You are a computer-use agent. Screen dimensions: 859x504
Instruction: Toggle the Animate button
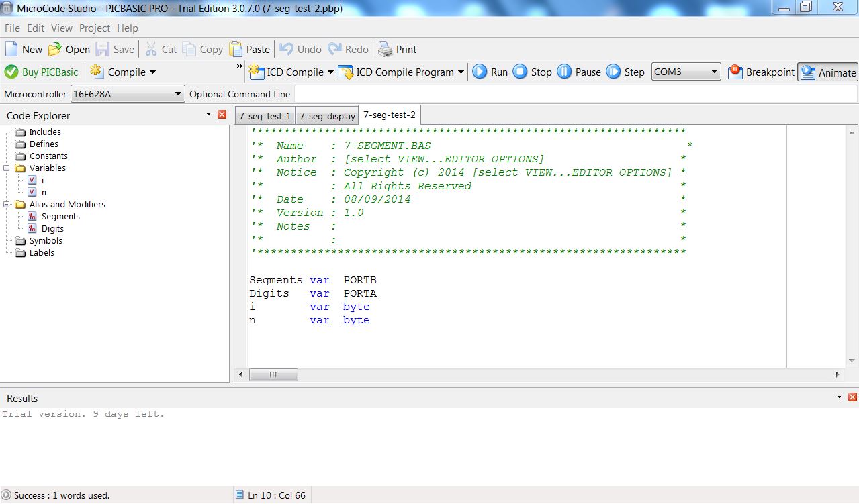tap(827, 72)
